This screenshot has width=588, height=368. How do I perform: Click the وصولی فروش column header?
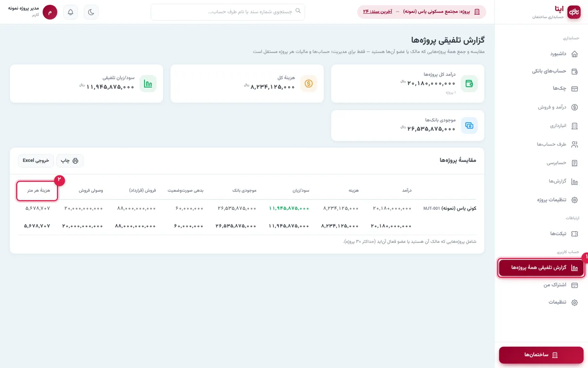pos(91,190)
